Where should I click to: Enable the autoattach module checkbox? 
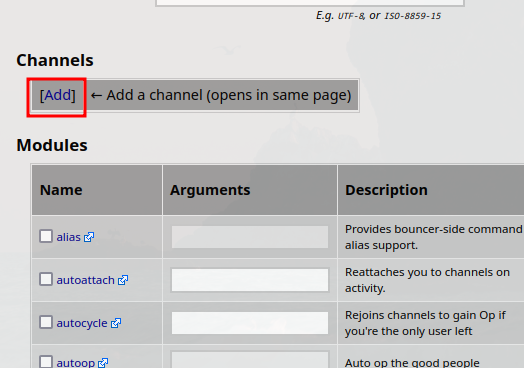[46, 279]
